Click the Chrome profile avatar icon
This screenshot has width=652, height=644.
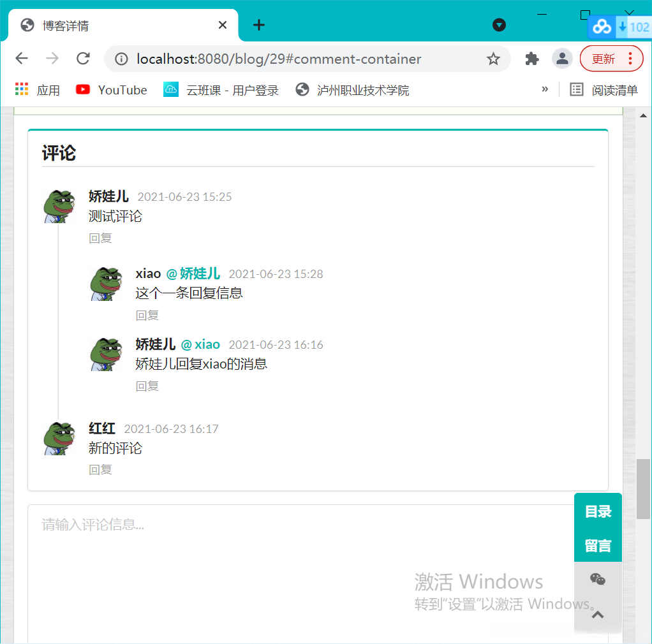(x=562, y=58)
